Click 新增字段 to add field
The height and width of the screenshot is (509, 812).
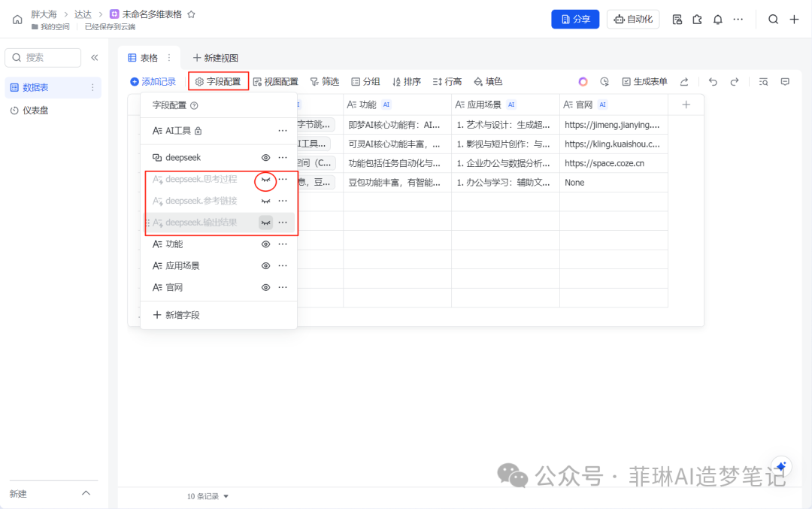[x=177, y=315]
